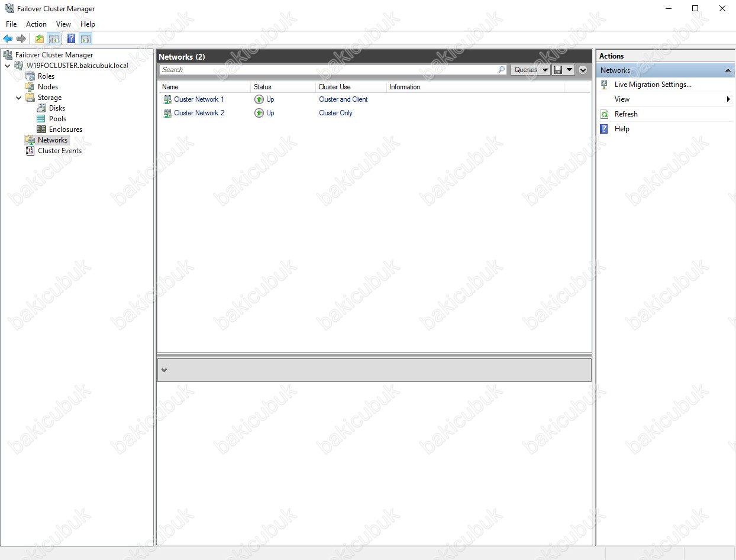The width and height of the screenshot is (736, 560).
Task: Click the magnifier search icon
Action: [x=502, y=70]
